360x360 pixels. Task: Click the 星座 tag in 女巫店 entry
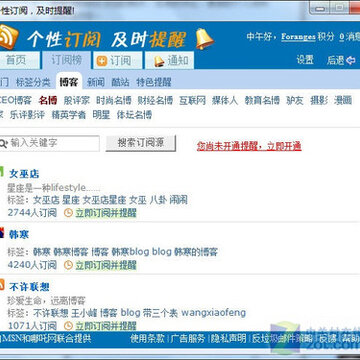(x=71, y=200)
